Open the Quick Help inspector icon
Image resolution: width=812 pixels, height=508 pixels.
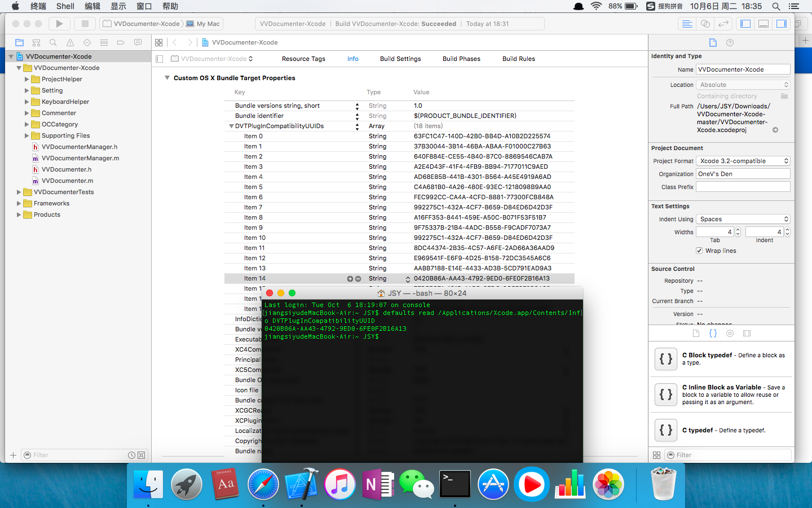730,43
